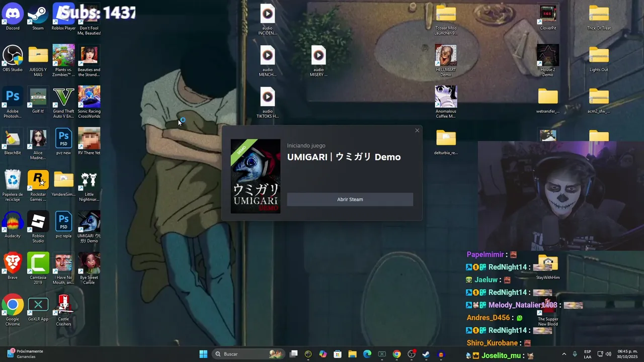
Task: Launch the Brave browser shortcut
Action: 13,266
